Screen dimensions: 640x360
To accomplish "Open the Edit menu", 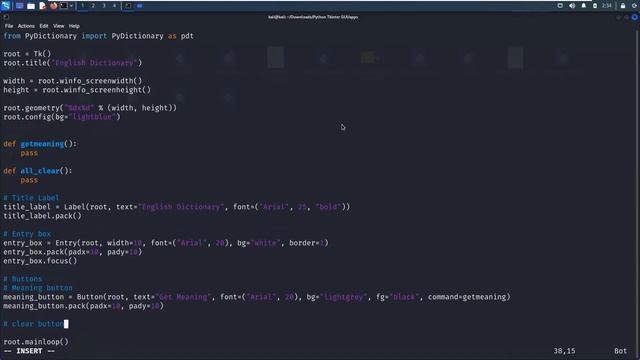I will pyautogui.click(x=44, y=26).
